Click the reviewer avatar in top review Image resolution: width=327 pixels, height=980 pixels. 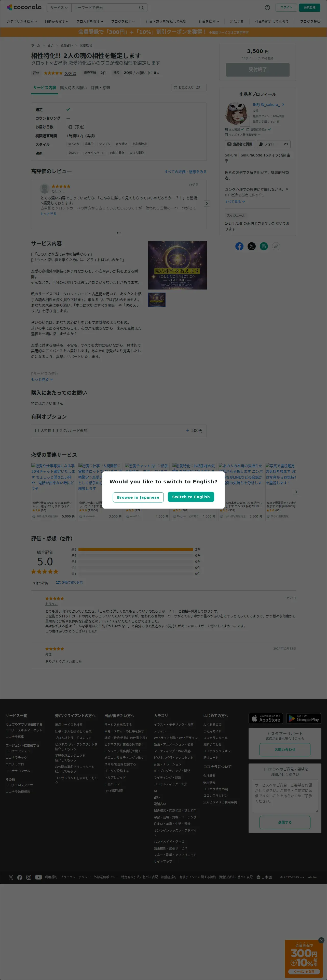point(45,188)
